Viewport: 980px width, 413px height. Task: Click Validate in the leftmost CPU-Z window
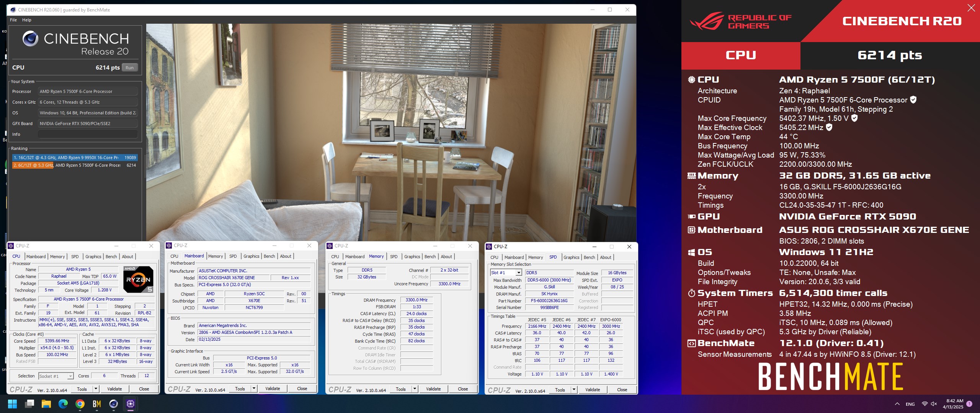point(114,389)
